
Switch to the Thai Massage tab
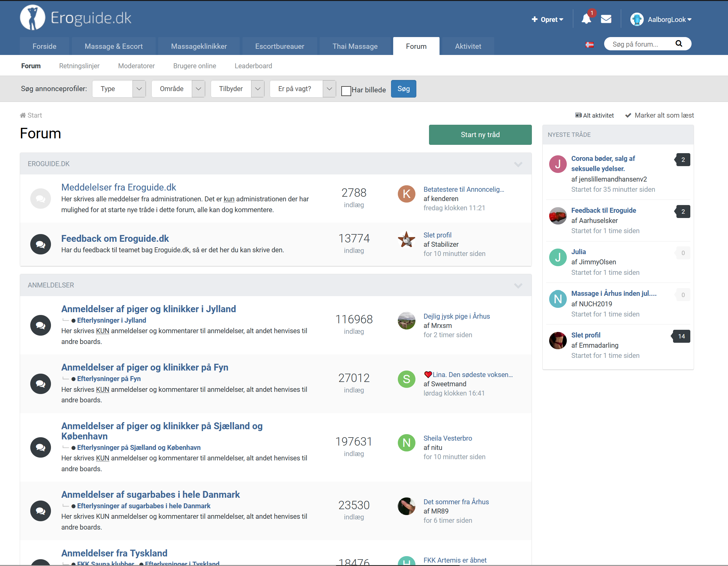click(x=355, y=46)
